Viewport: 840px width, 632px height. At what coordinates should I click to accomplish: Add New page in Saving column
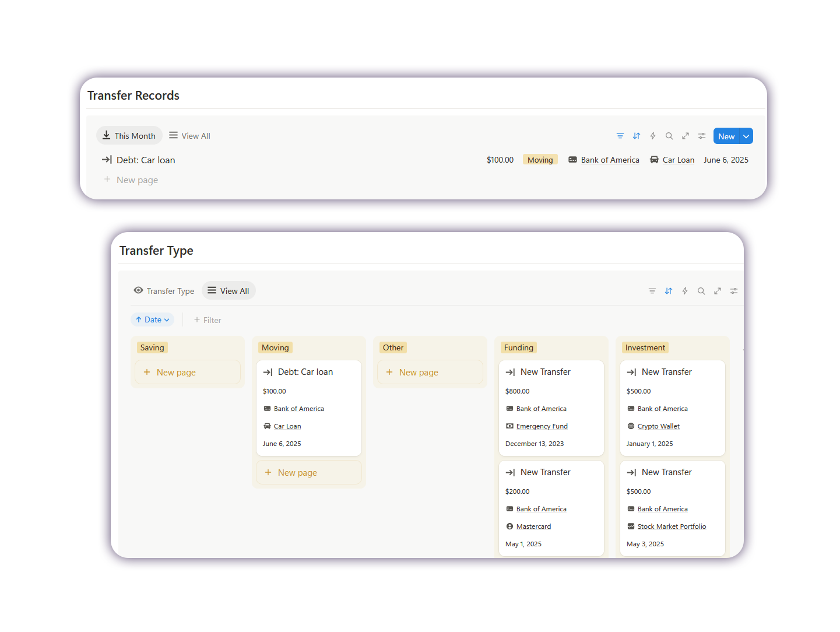click(x=187, y=373)
